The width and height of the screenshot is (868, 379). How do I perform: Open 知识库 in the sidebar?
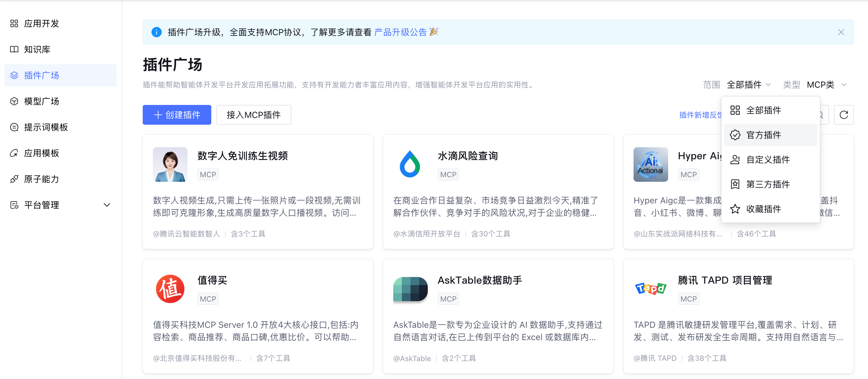coord(37,49)
